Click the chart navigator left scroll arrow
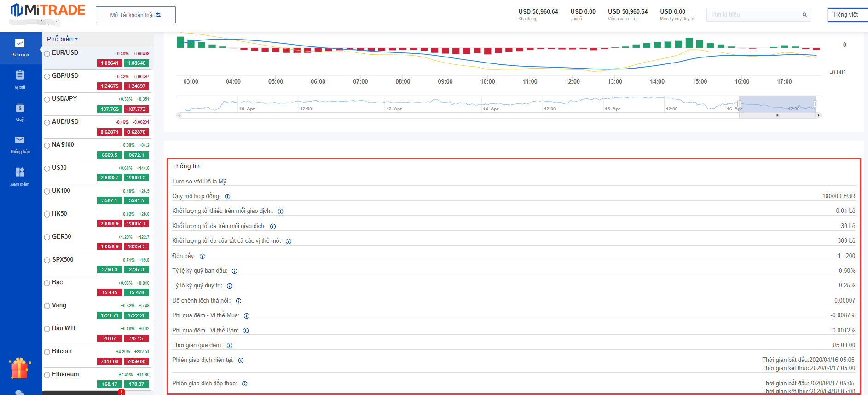The width and height of the screenshot is (868, 395). click(x=179, y=115)
